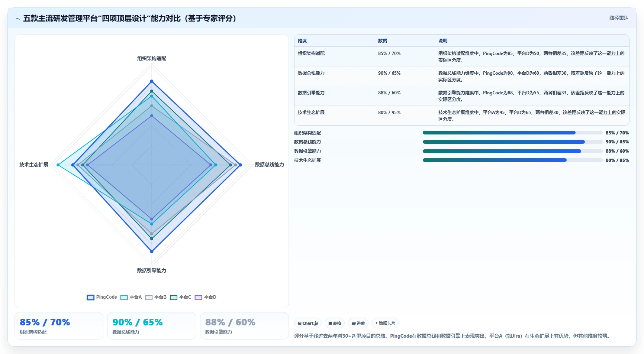Click the 数据引擎能力 progress bar
Image resolution: width=644 pixels, height=354 pixels.
(x=512, y=151)
